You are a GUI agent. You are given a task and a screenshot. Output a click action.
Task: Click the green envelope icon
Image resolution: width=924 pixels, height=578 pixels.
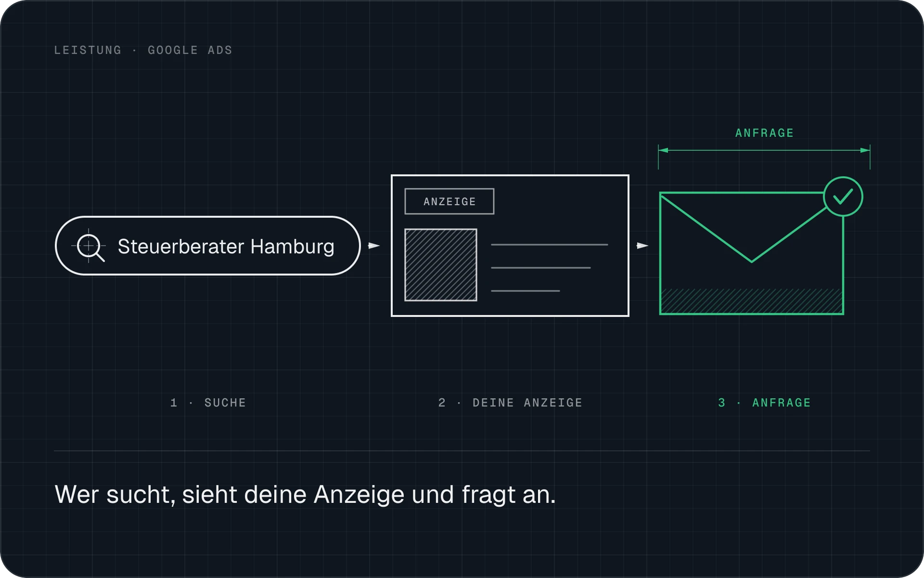(x=751, y=253)
